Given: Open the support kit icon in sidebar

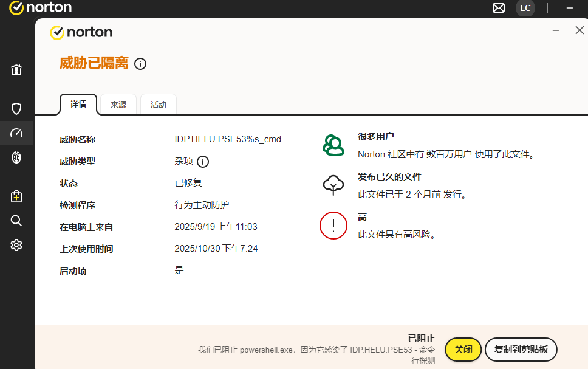Looking at the screenshot, I should pyautogui.click(x=16, y=196).
